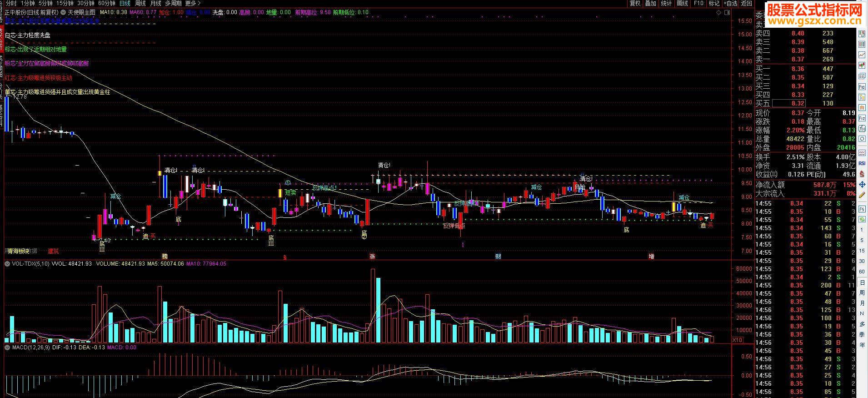Switch to 1-minute period in right strip
The height and width of the screenshot is (398, 868).
[x=862, y=230]
